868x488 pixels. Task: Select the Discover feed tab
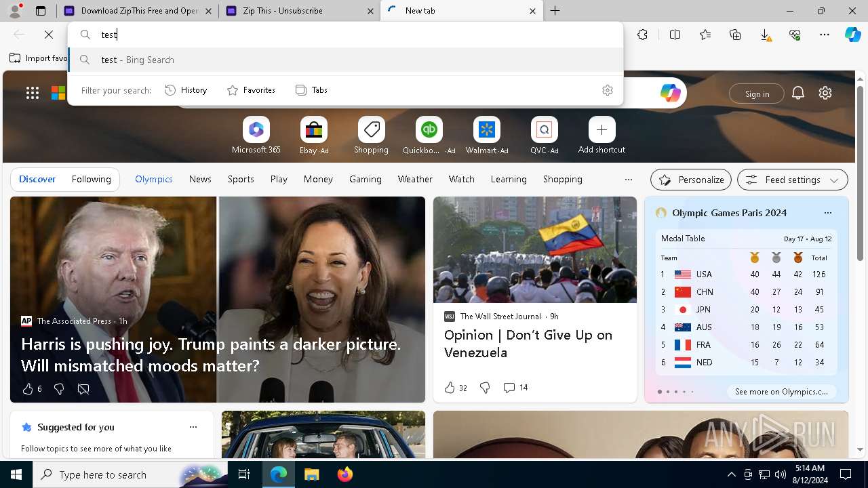(37, 179)
